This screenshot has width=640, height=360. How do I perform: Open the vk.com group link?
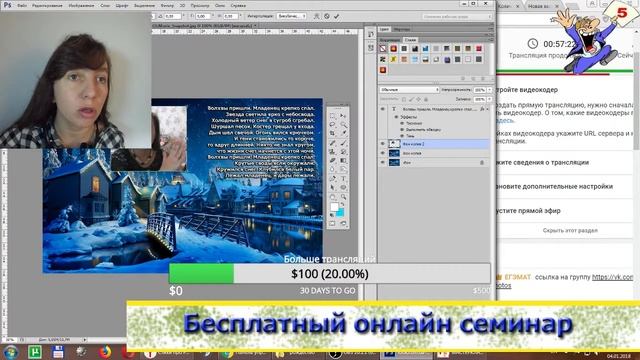tap(612, 277)
